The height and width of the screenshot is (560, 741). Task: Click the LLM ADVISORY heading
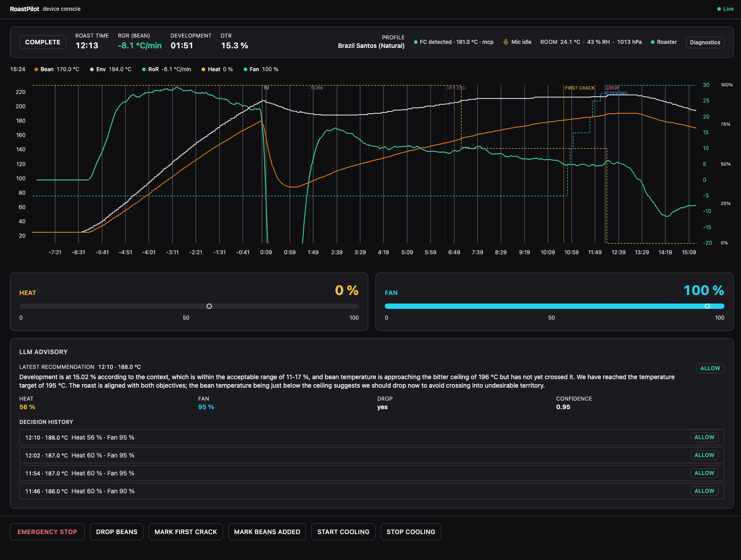tap(43, 352)
